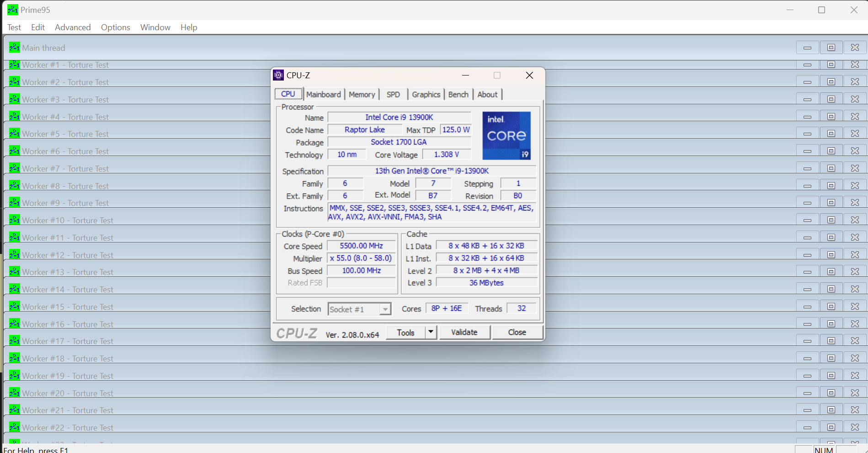Maximize the Worker #22 Torture Test window
868x453 pixels.
pos(831,427)
